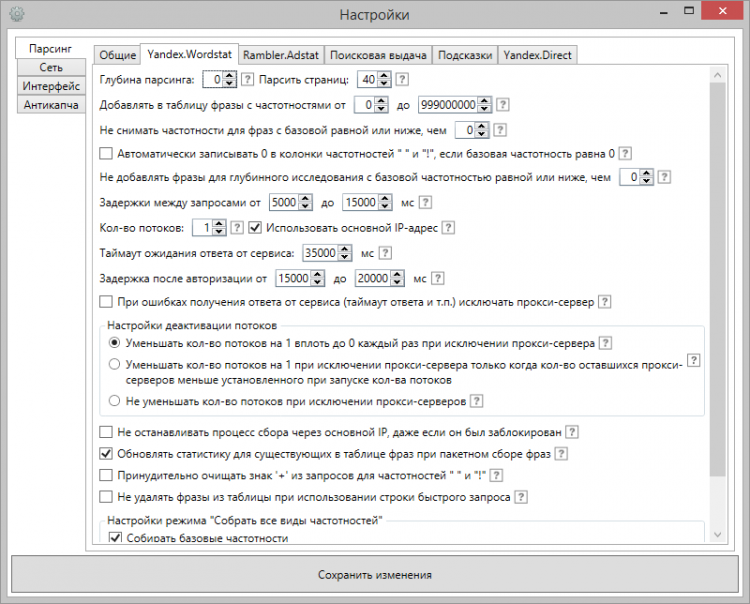Show help for Не останавливать процесс сбора
The image size is (750, 604).
coord(572,432)
